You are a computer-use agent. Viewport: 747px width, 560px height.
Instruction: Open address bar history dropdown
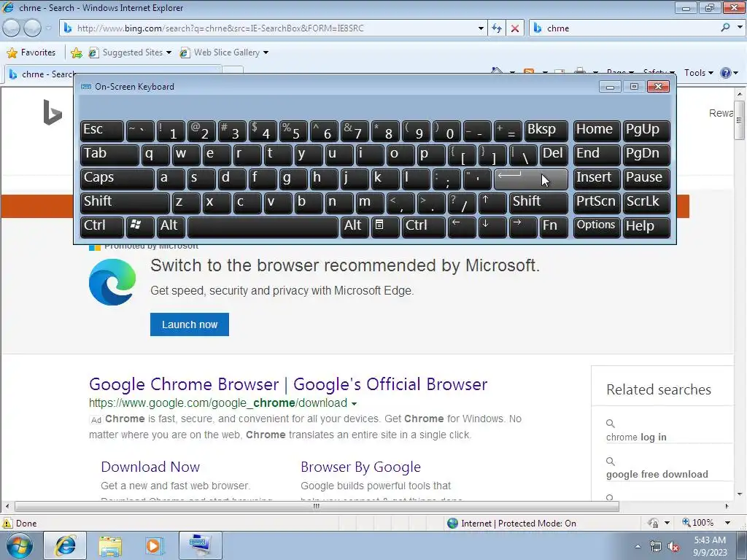pos(481,28)
